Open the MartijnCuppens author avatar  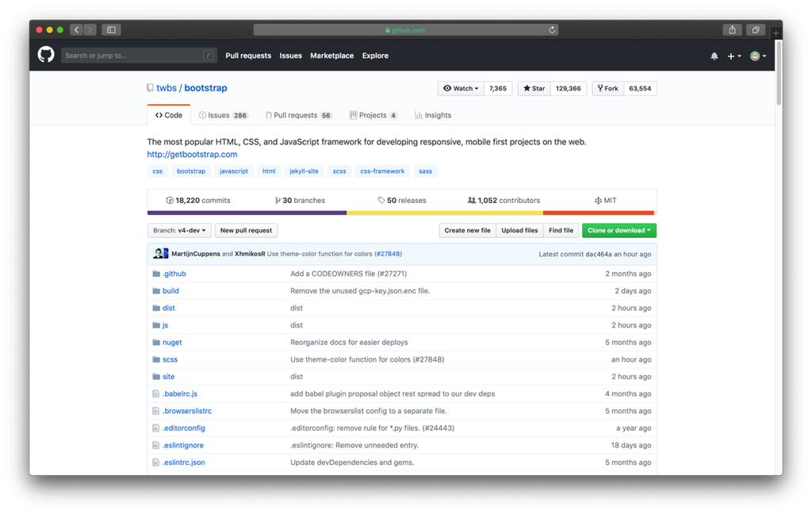point(158,254)
